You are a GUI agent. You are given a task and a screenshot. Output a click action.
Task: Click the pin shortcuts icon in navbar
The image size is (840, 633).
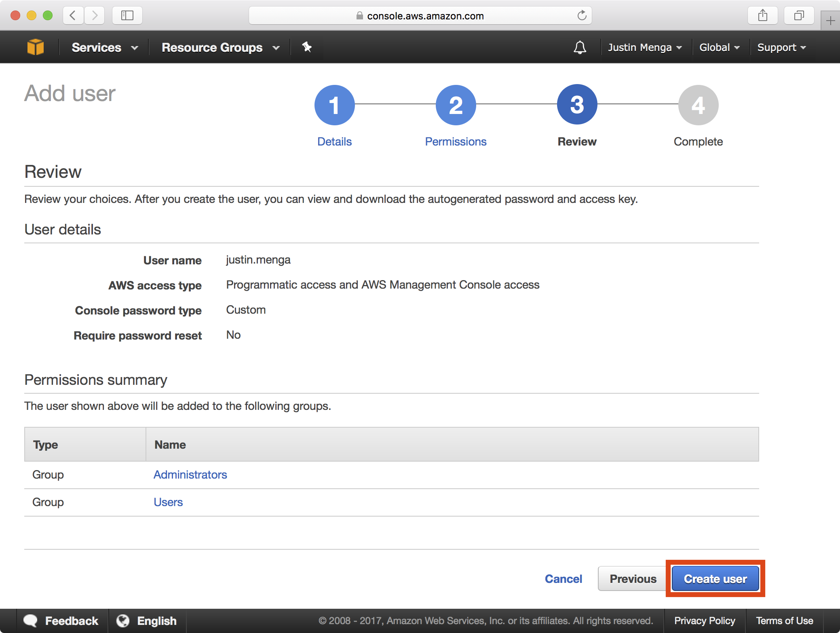point(307,47)
